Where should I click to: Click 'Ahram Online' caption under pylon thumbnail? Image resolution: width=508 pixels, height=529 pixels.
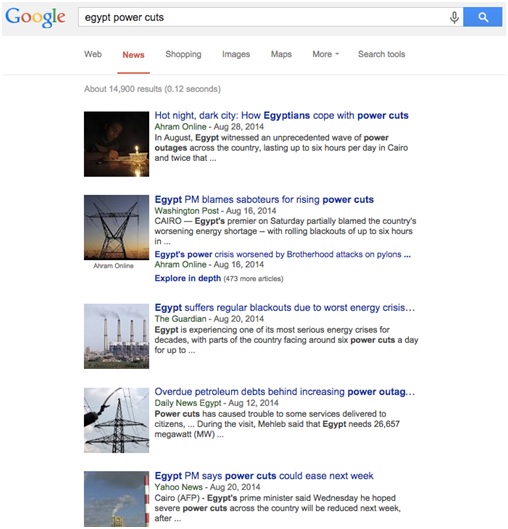pos(113,266)
